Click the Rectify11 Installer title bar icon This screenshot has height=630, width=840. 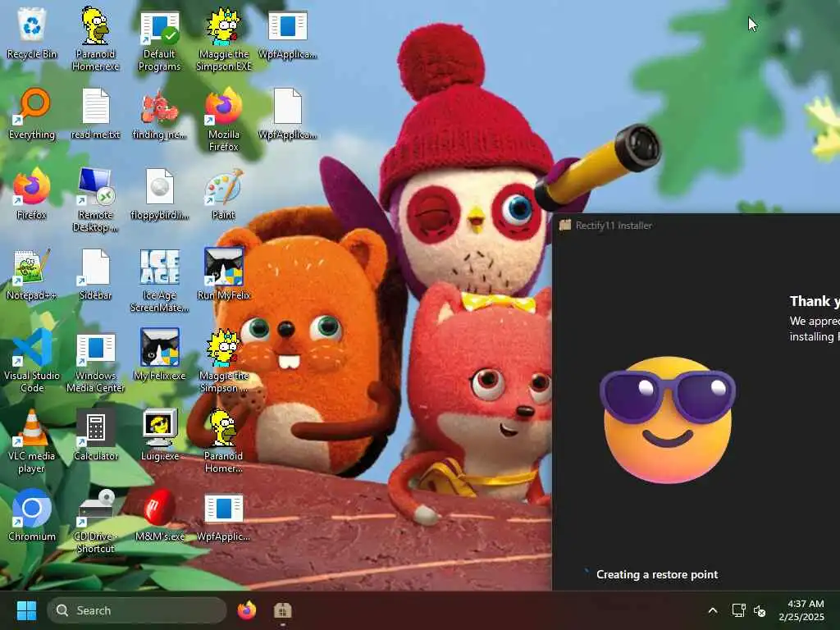pyautogui.click(x=564, y=226)
